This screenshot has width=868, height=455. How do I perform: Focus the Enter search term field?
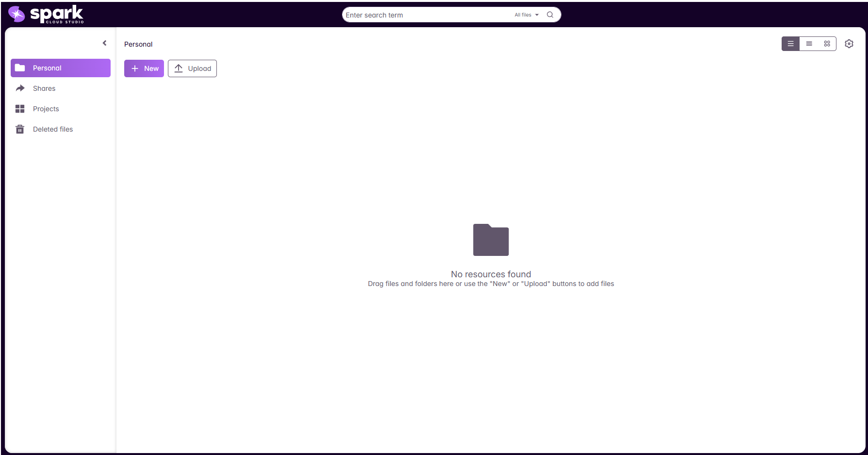[427, 15]
